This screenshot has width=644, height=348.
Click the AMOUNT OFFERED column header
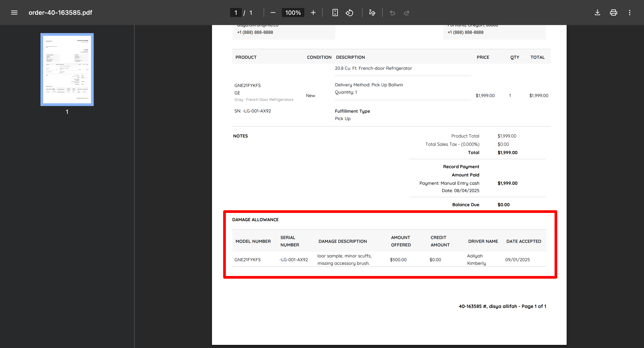click(x=401, y=241)
